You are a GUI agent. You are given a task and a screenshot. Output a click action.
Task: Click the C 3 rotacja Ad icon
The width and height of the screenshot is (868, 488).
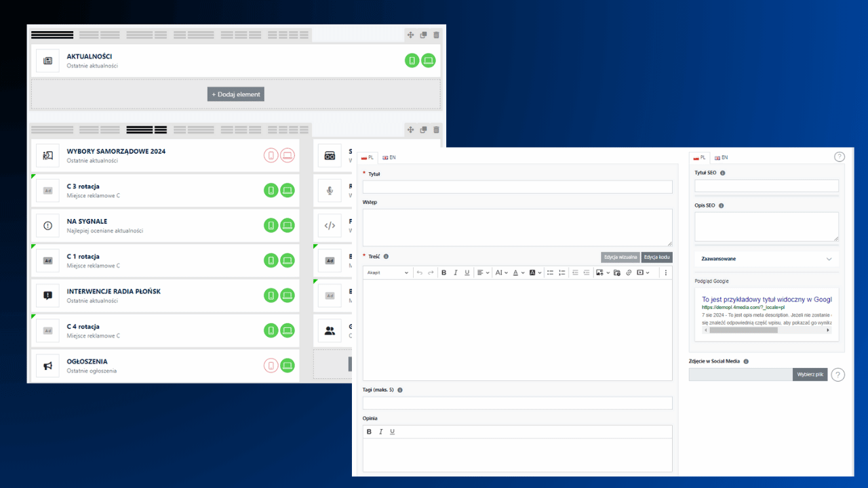point(47,190)
